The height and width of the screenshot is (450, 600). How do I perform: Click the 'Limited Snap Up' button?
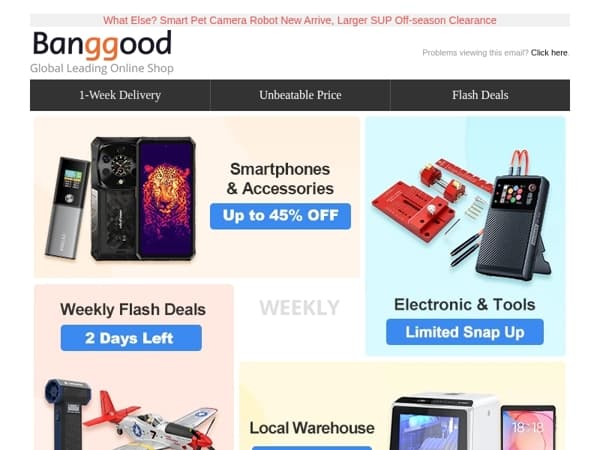point(465,332)
